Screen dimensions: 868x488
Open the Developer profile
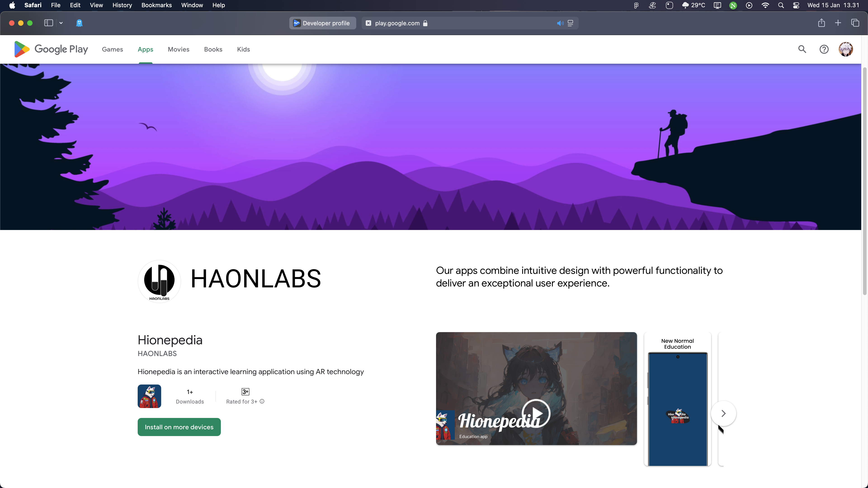322,23
